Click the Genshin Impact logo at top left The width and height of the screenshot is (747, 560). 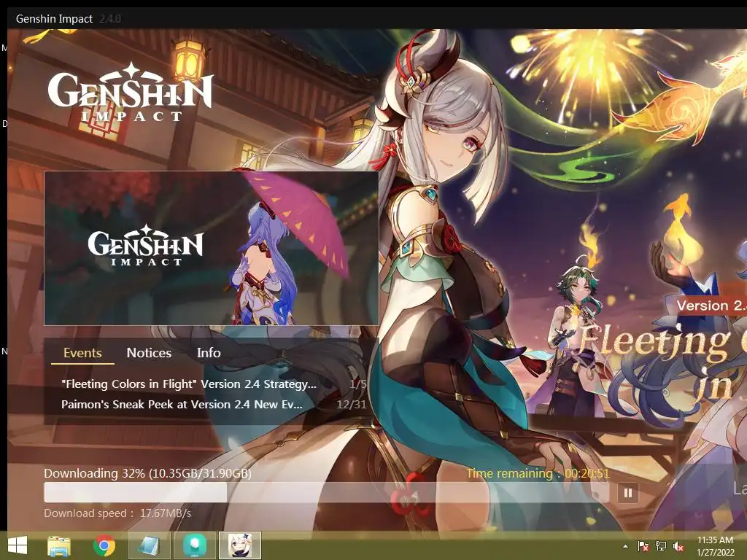point(130,91)
